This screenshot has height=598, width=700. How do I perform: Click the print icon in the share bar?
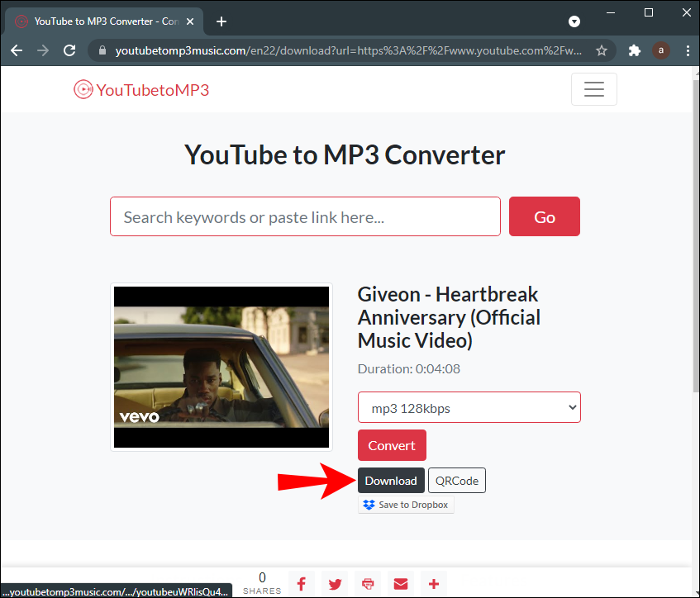point(368,583)
